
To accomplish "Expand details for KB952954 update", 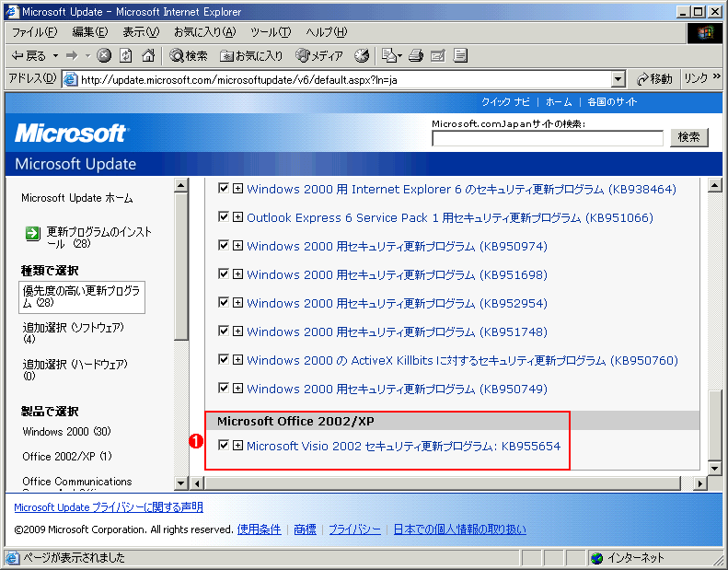I will (x=237, y=303).
